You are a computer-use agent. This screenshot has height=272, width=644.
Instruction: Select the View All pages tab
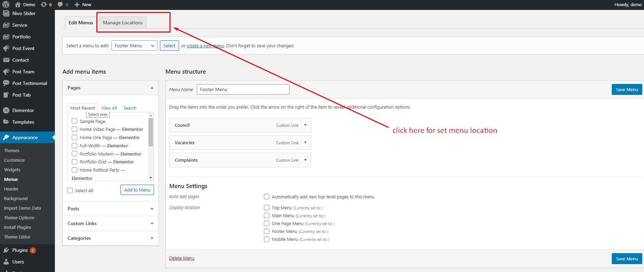(109, 108)
